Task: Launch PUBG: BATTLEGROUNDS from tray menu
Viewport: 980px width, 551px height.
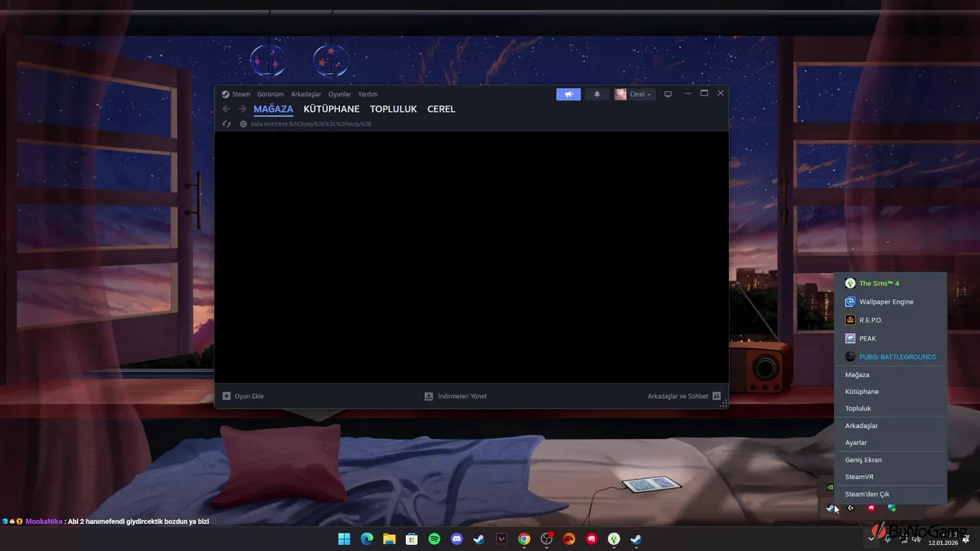Action: (x=890, y=357)
